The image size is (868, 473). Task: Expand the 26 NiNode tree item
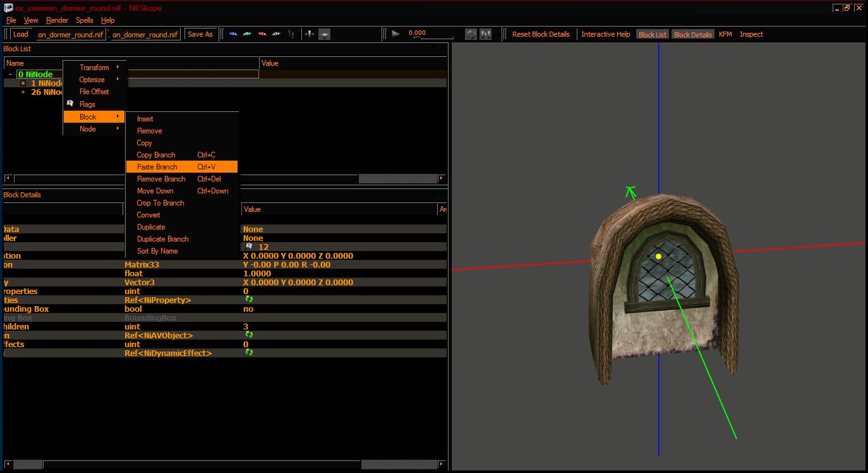point(23,92)
